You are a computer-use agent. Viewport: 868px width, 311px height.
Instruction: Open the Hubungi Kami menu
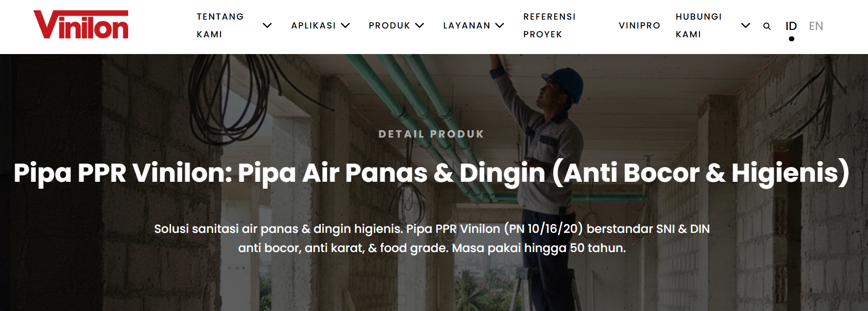pos(699,26)
